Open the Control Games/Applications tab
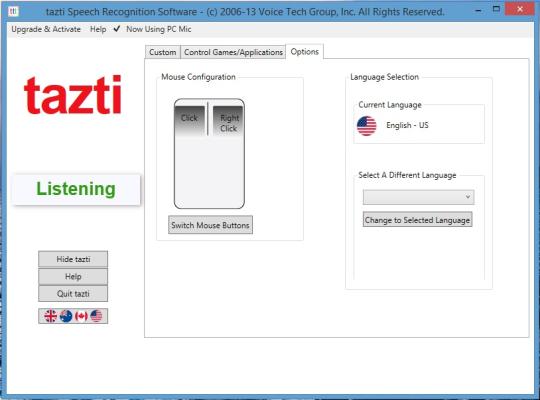 click(x=233, y=52)
